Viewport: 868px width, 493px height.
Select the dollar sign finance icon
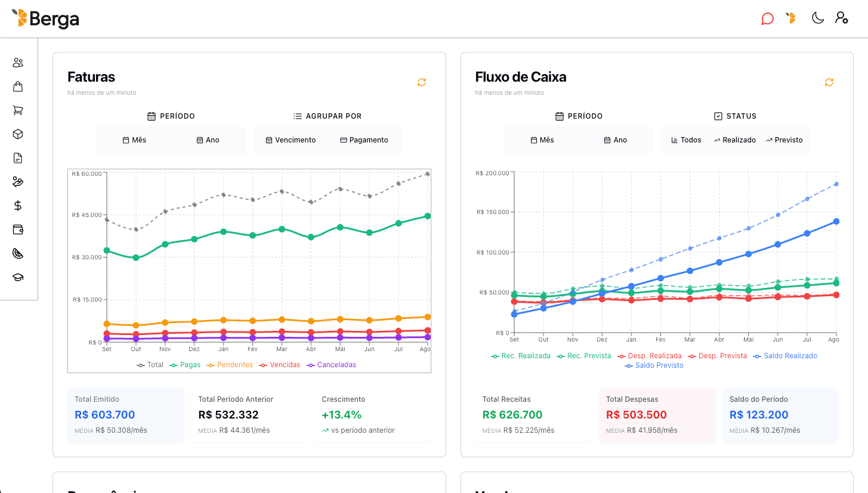coord(18,205)
